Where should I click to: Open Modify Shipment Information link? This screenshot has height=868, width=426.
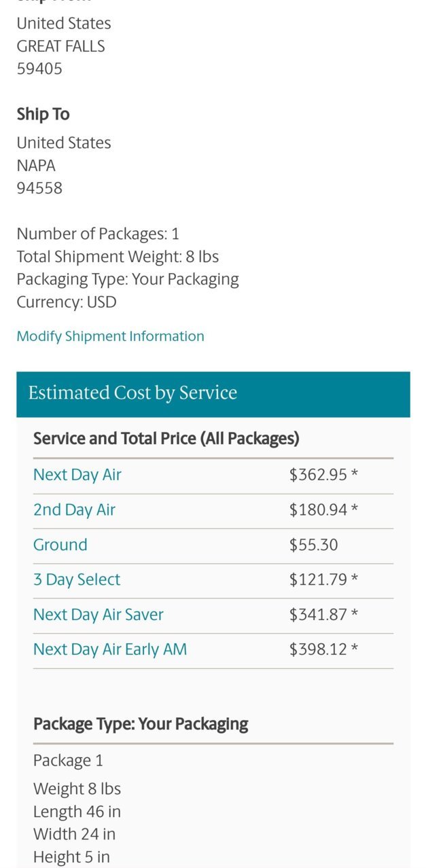pyautogui.click(x=110, y=336)
